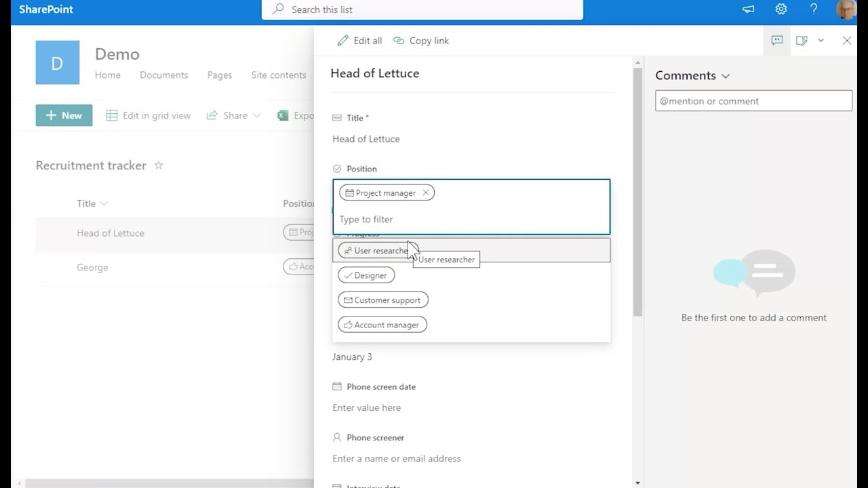This screenshot has width=868, height=488.
Task: Click the Excel export icon
Action: pos(283,115)
